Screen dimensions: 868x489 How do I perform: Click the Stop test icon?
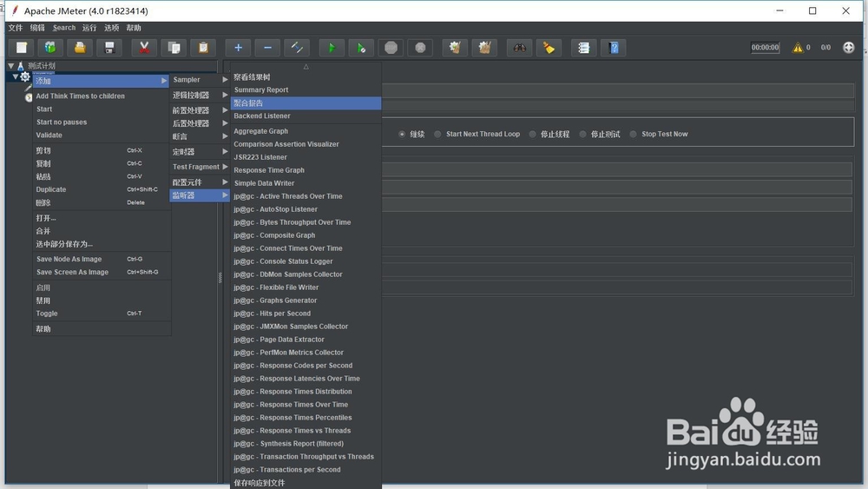391,48
